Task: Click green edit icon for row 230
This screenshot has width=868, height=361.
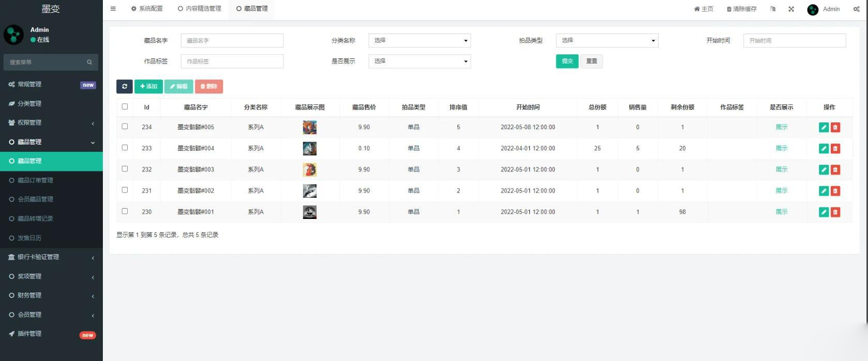Action: coord(824,212)
